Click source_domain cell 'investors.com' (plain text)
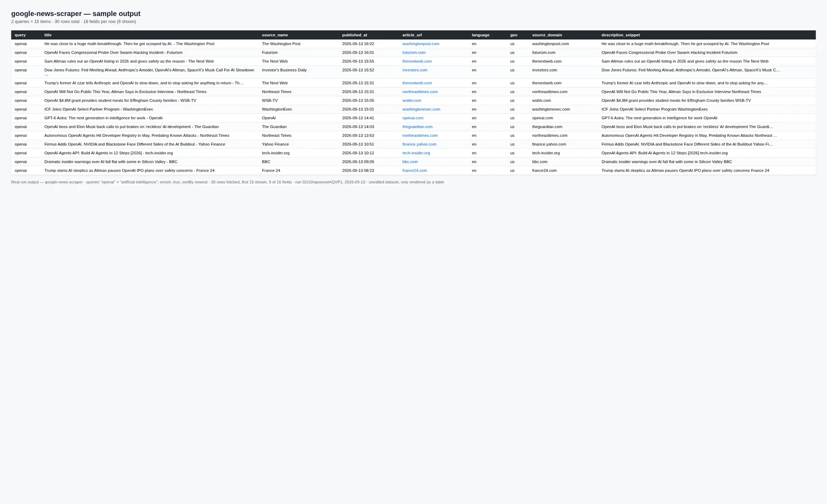The height and width of the screenshot is (504, 827). point(544,70)
